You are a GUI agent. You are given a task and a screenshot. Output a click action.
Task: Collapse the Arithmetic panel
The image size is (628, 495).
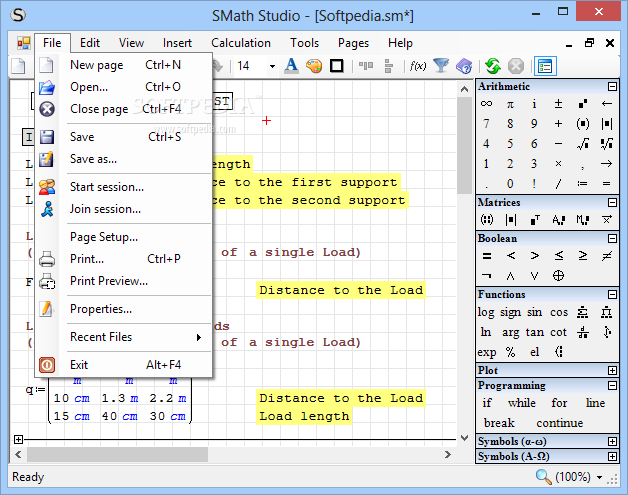(612, 87)
